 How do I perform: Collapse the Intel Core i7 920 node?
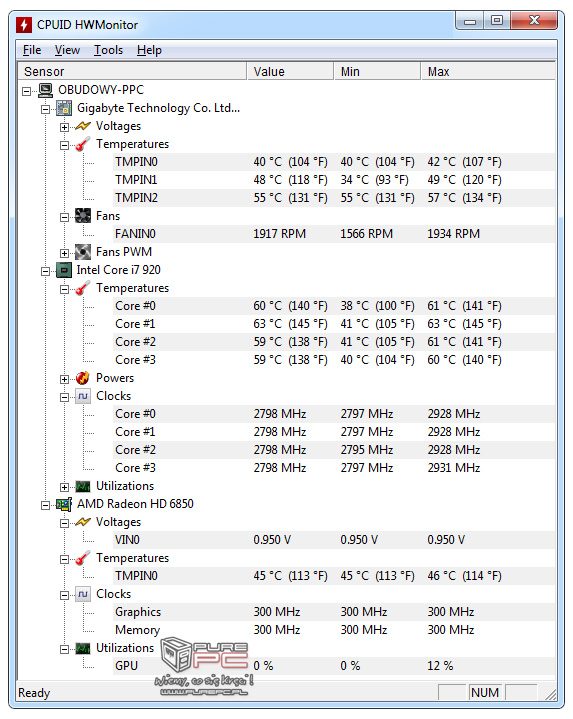(x=45, y=271)
